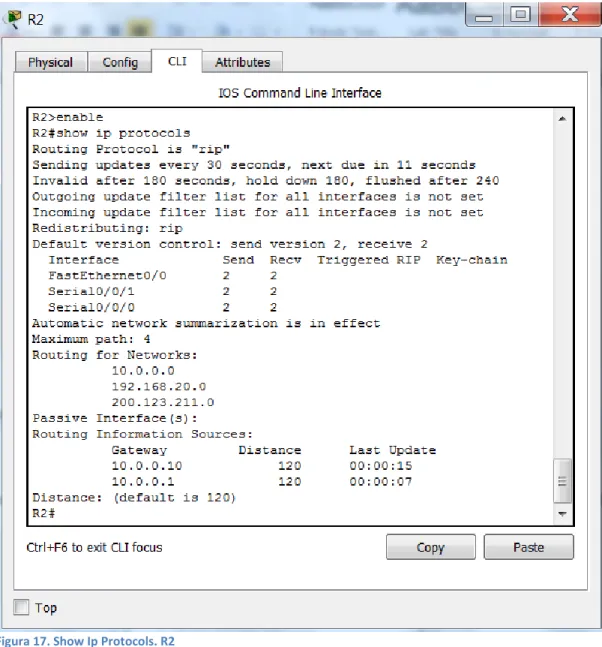Close the R2 window
The width and height of the screenshot is (602, 647).
pos(570,15)
